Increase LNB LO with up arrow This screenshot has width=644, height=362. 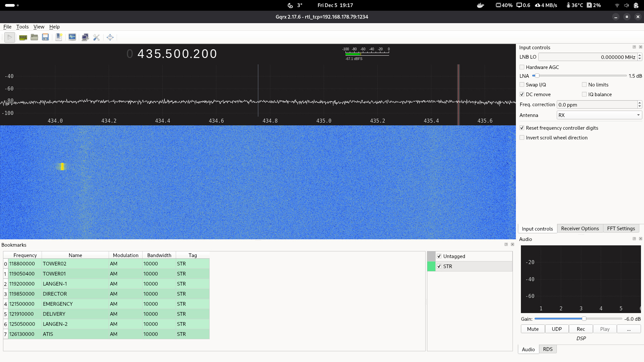(x=640, y=55)
